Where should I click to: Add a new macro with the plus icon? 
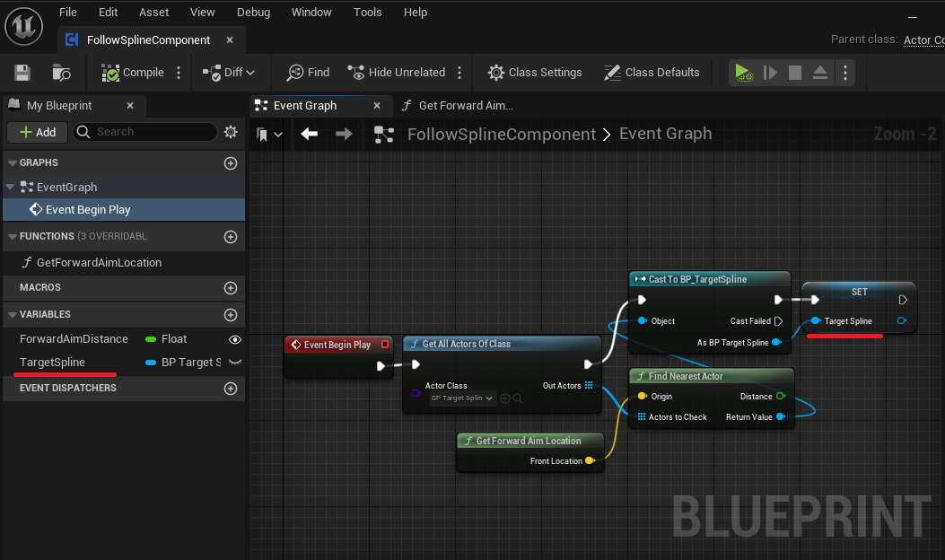tap(231, 288)
